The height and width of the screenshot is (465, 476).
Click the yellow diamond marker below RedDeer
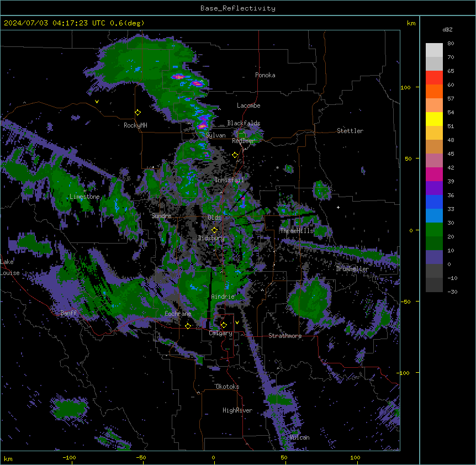point(235,155)
